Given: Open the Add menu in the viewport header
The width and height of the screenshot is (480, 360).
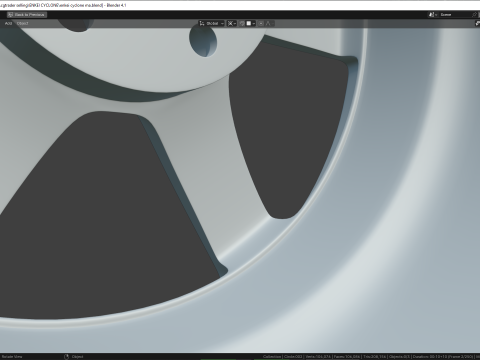Looking at the screenshot, I should click(8, 23).
